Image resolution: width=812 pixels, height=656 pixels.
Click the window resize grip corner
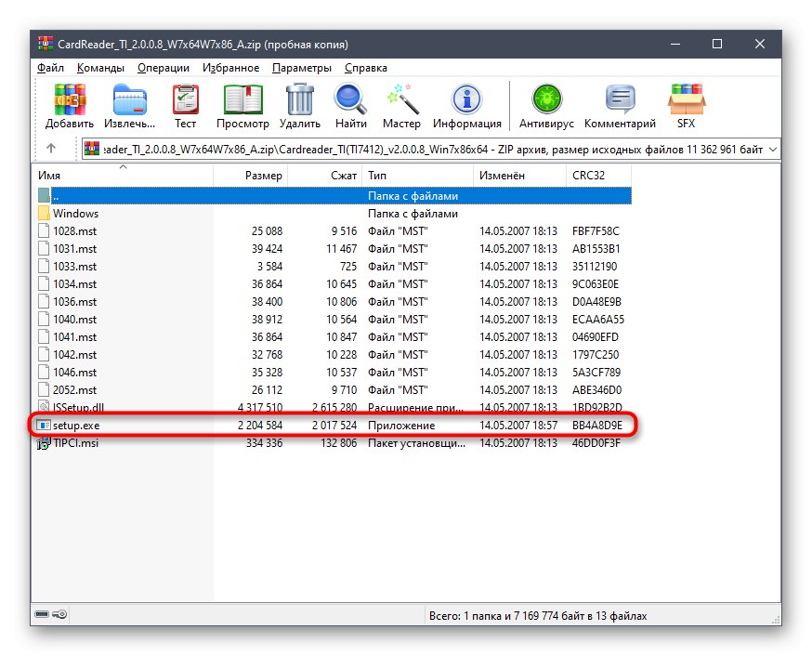776,619
